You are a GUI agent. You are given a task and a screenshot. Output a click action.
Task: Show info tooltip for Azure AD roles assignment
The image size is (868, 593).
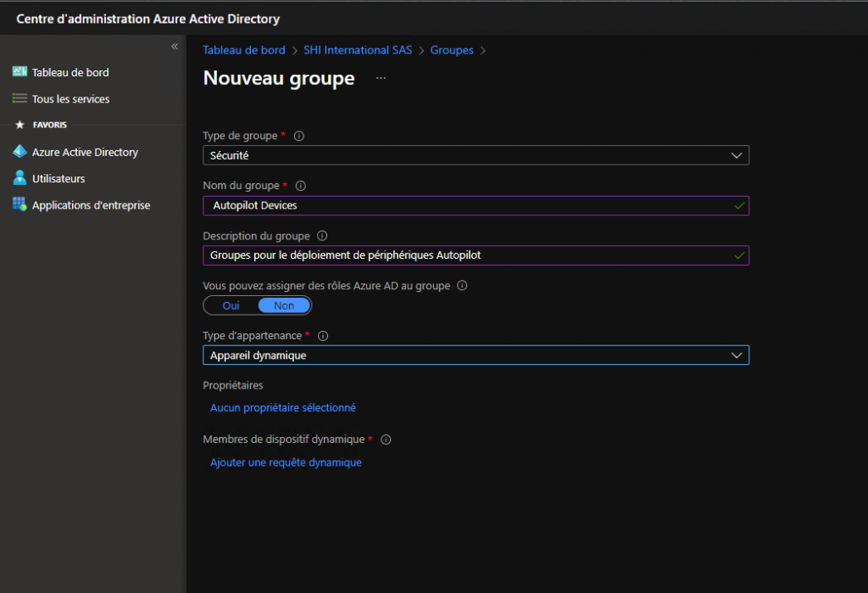(462, 285)
